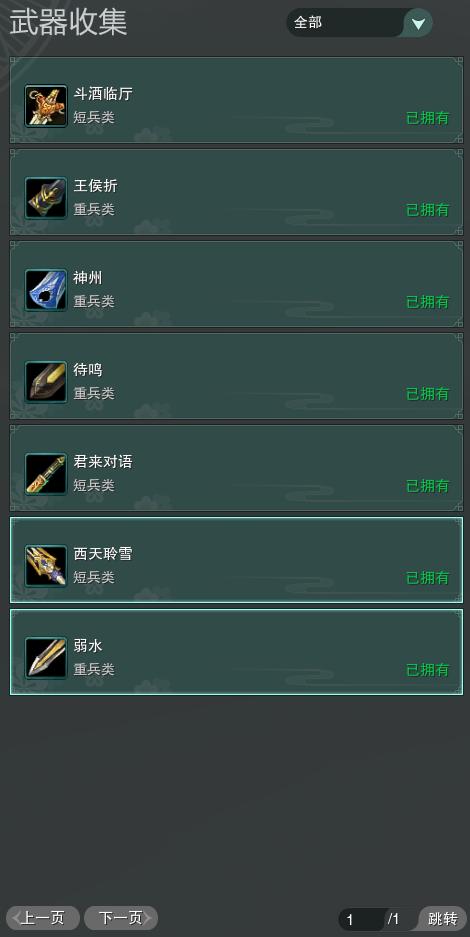The image size is (470, 937).
Task: Go to previous page with 上一页
Action: coord(43,918)
